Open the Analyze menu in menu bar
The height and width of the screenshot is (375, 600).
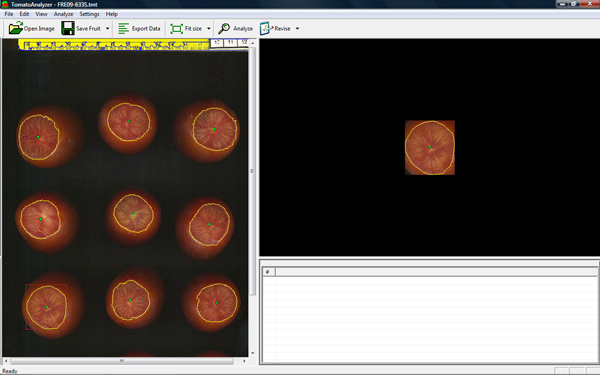64,14
